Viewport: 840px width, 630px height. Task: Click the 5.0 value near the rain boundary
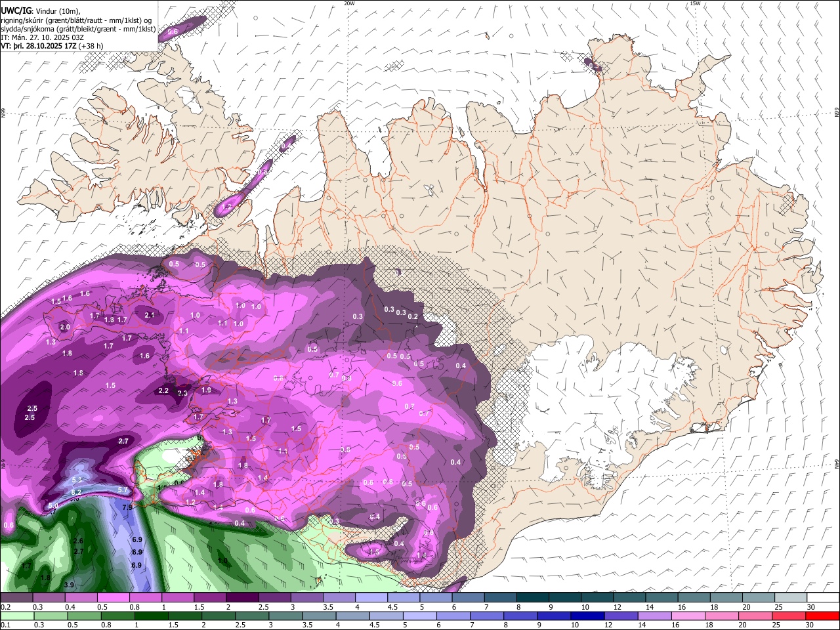[53, 505]
